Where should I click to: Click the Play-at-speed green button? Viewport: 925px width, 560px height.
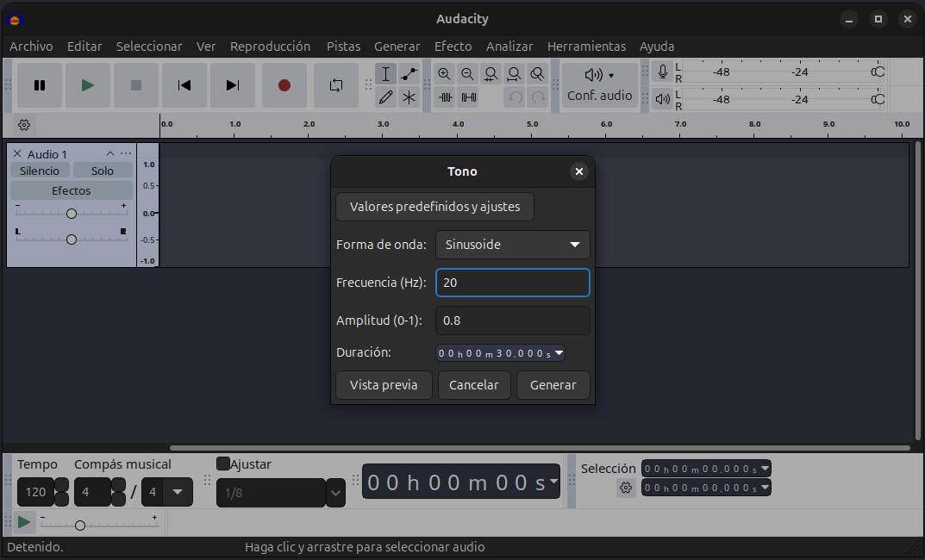tap(24, 522)
